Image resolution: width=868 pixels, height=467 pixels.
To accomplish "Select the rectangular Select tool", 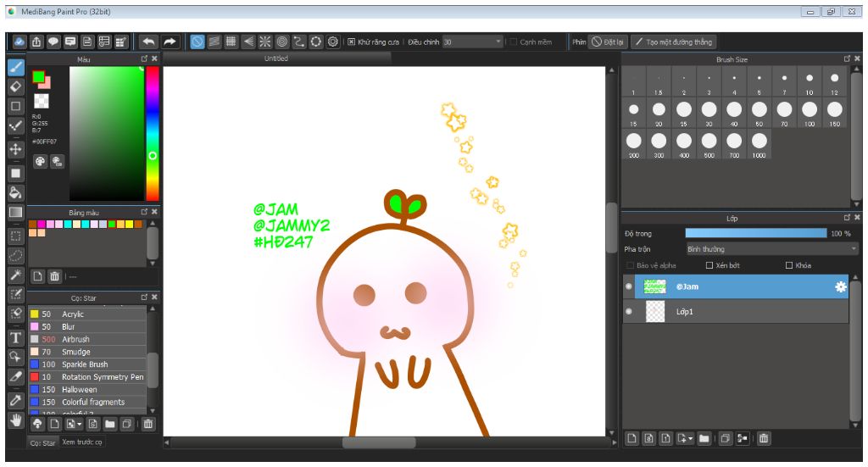I will point(16,236).
